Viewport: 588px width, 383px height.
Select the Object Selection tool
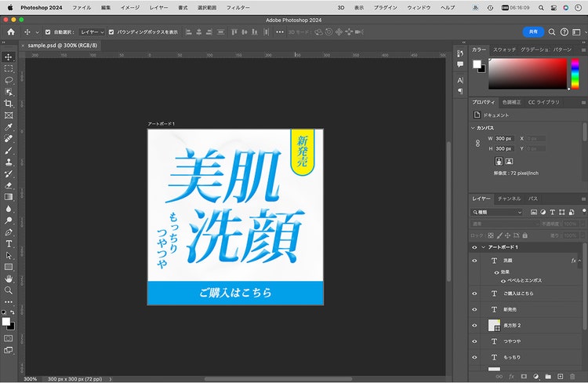(x=9, y=92)
